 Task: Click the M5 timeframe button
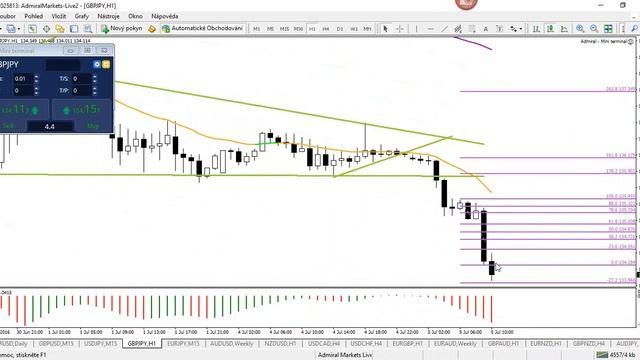coord(270,29)
